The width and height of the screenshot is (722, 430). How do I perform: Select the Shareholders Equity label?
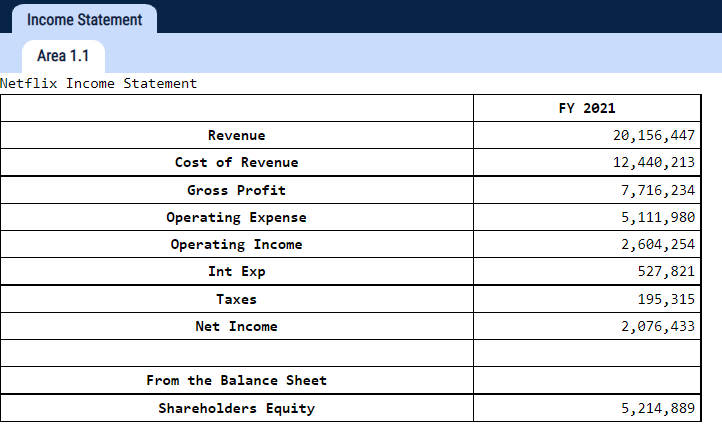[237, 408]
